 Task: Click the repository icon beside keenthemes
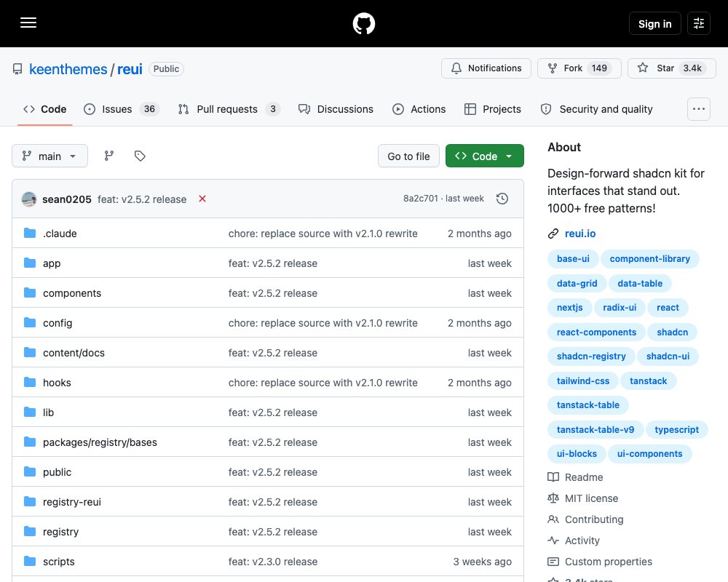(17, 69)
